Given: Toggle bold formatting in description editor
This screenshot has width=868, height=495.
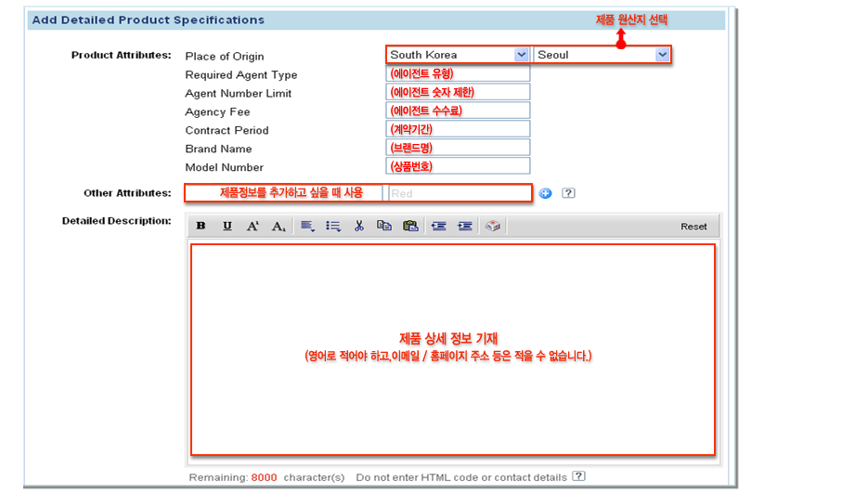Looking at the screenshot, I should point(201,226).
